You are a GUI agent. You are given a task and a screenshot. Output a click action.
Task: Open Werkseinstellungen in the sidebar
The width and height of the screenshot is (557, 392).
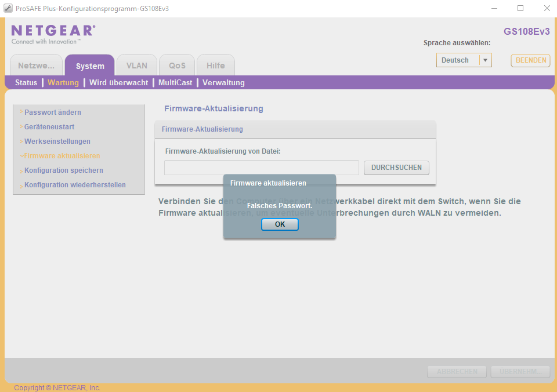tap(57, 141)
